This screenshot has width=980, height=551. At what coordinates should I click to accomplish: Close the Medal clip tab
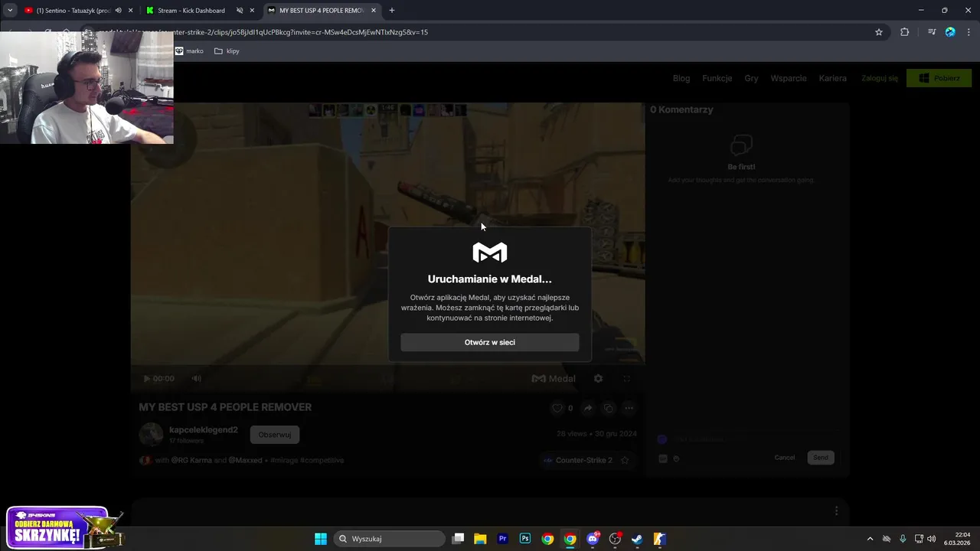374,11
